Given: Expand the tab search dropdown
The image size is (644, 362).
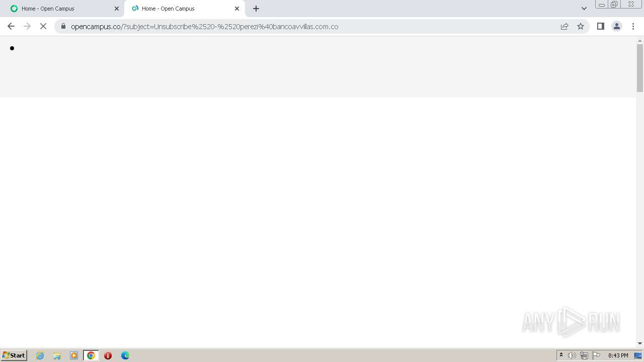Looking at the screenshot, I should tap(584, 9).
